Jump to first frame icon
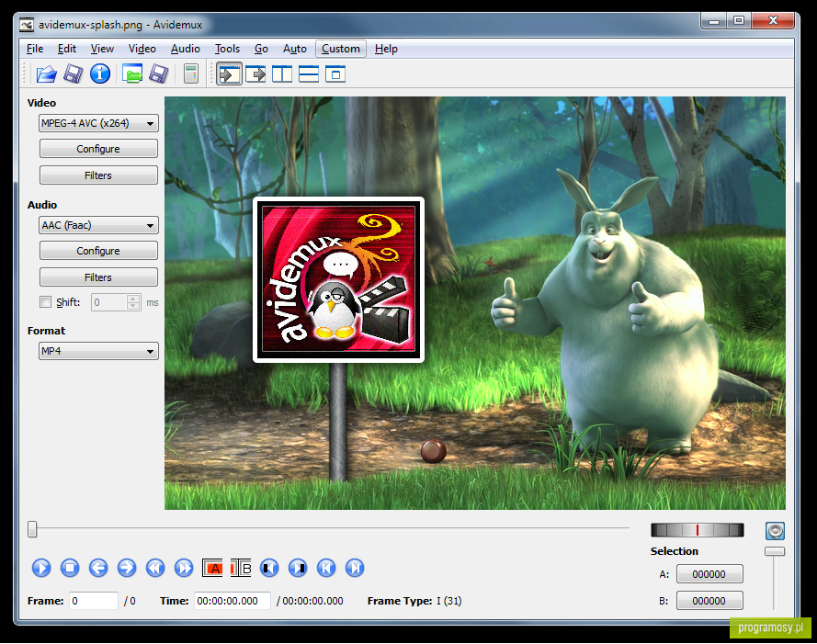The image size is (817, 644). click(326, 568)
